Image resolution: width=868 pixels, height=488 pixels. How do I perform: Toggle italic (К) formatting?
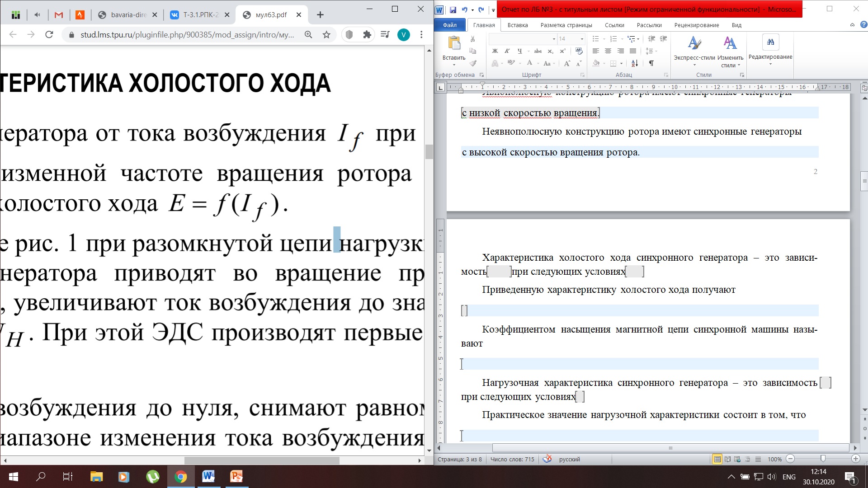(x=507, y=51)
